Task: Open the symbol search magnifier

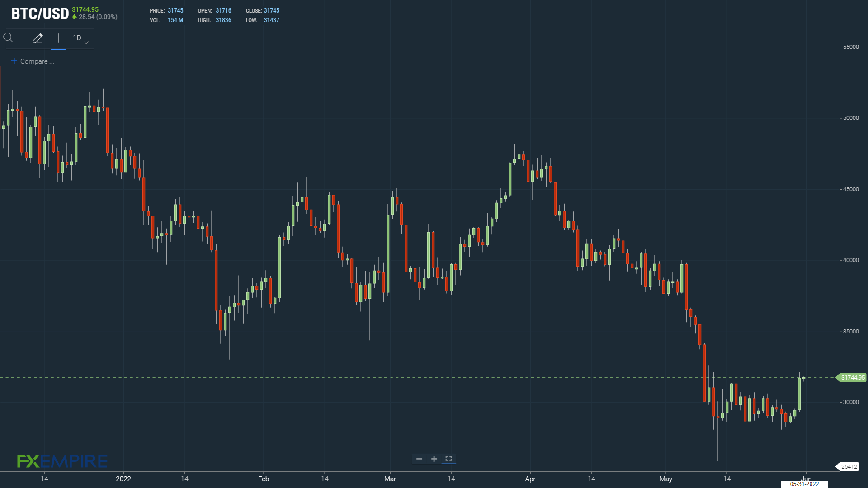Action: (8, 38)
